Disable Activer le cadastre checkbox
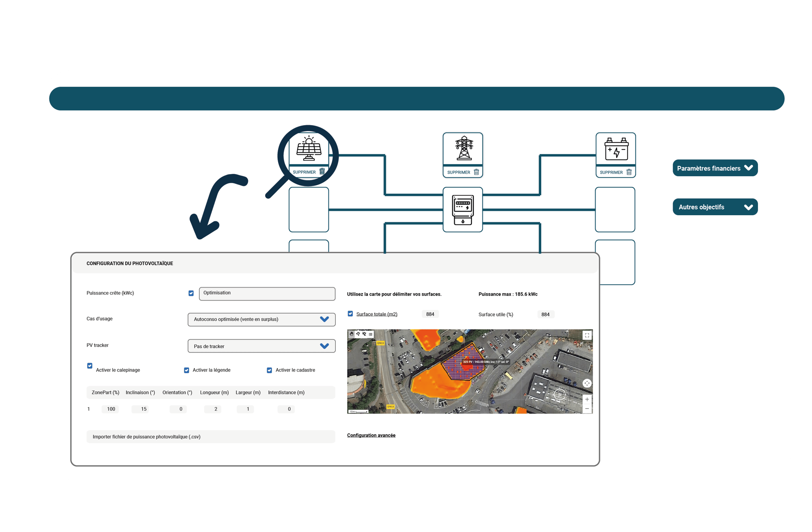 click(269, 370)
